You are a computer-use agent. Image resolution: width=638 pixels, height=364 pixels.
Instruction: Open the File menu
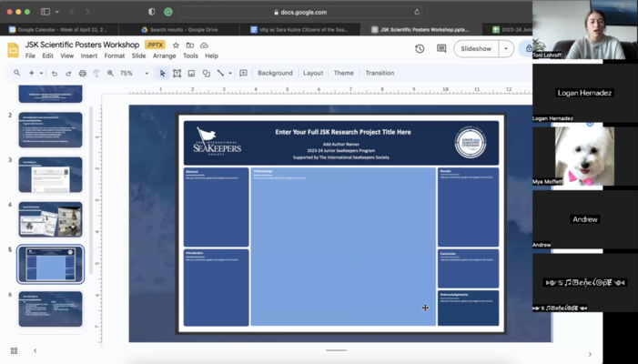click(x=30, y=56)
